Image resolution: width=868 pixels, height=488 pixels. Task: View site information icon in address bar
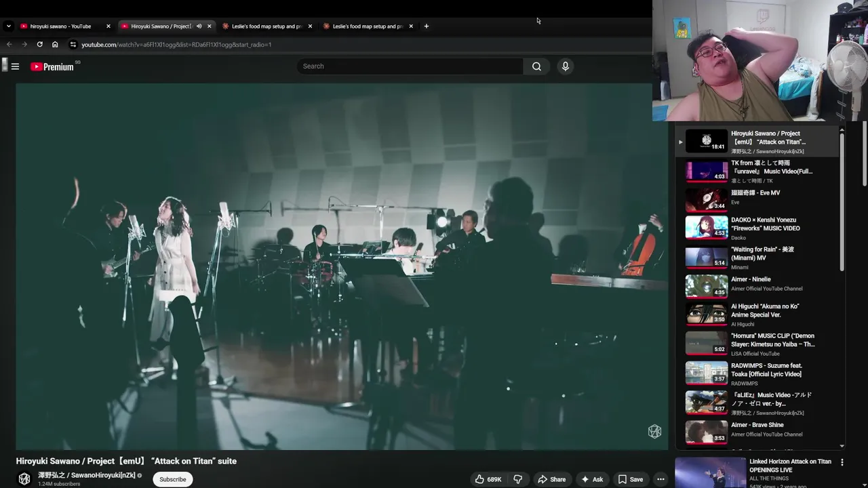coord(73,45)
